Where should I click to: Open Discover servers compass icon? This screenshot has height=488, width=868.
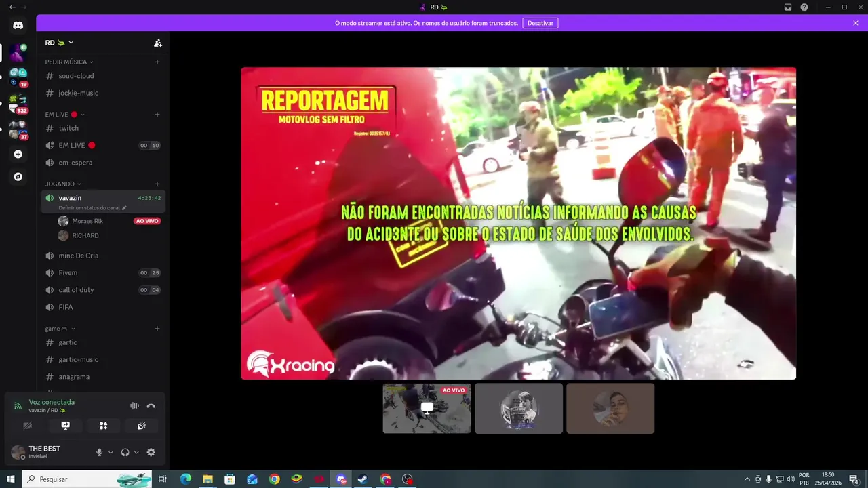tap(18, 177)
